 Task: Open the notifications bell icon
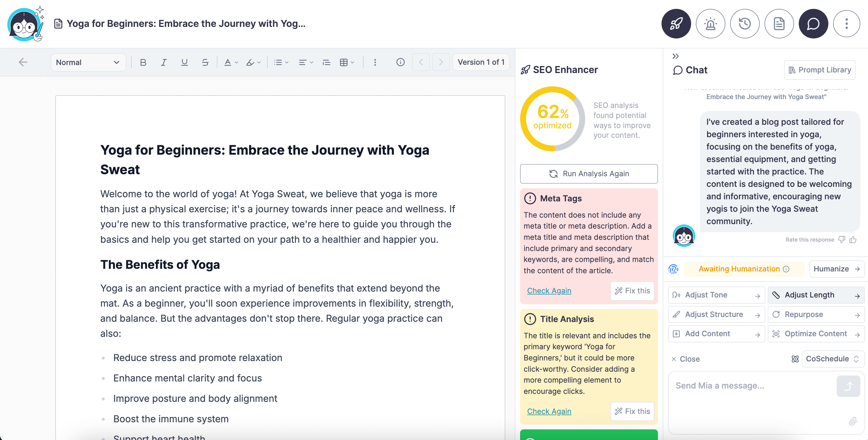click(711, 24)
